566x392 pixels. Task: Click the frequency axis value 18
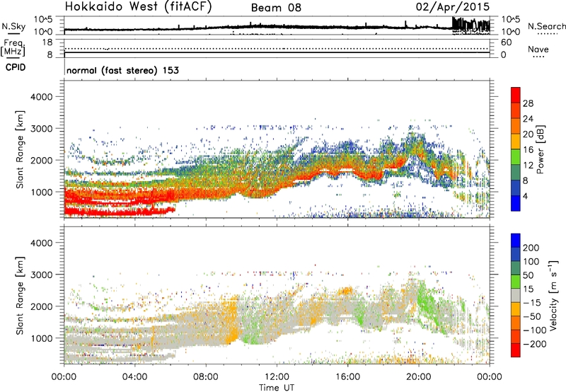47,42
